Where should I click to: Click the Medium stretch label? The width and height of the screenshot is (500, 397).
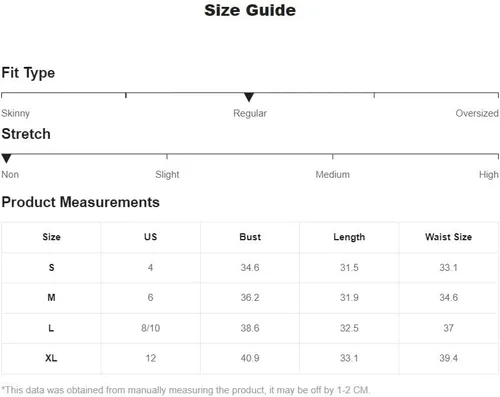pyautogui.click(x=333, y=174)
